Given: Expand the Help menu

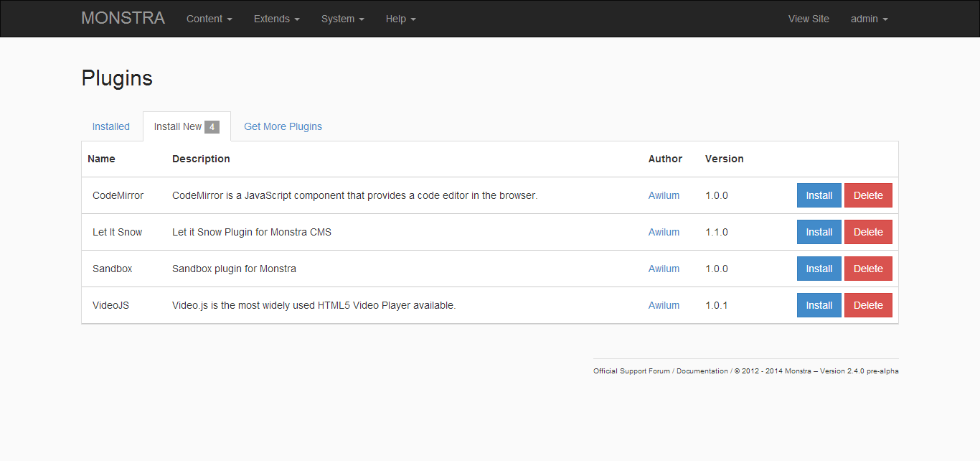Looking at the screenshot, I should pyautogui.click(x=400, y=19).
